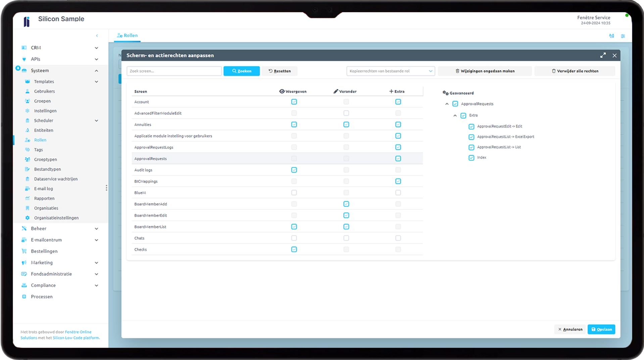Toggle Verander checkbox for Annuities

click(346, 124)
